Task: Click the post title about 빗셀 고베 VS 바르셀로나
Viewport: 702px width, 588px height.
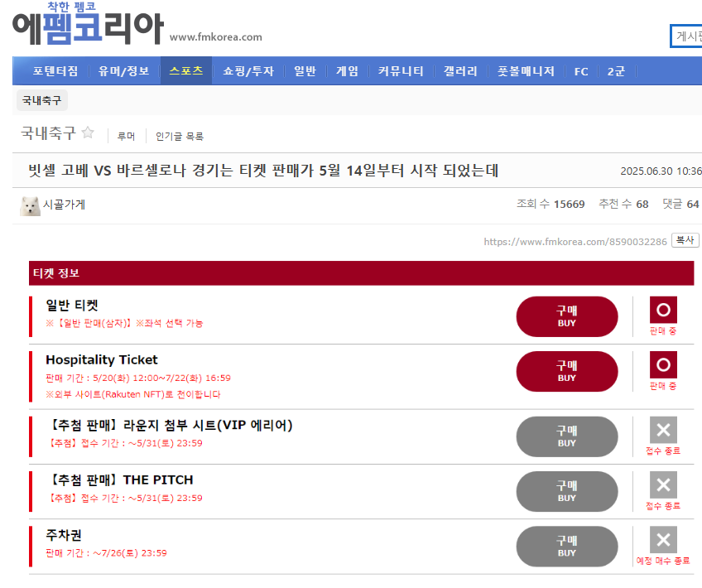Action: coord(263,171)
